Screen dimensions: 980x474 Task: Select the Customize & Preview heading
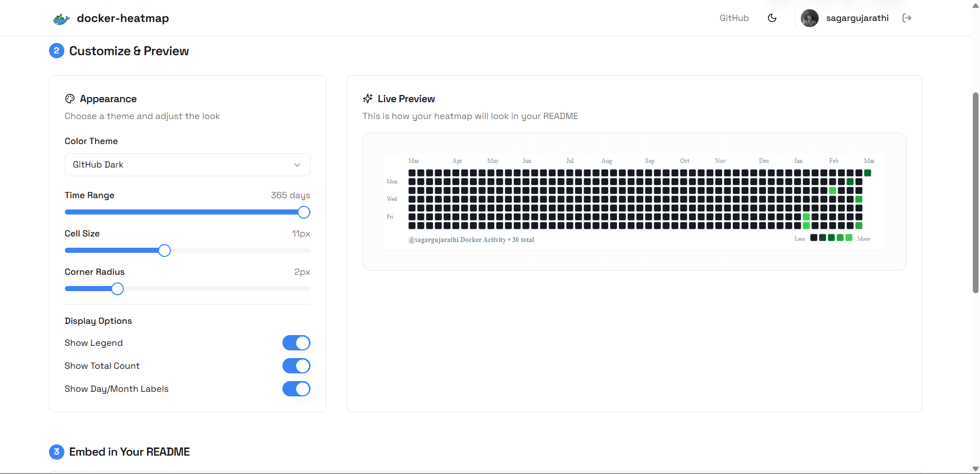[129, 51]
